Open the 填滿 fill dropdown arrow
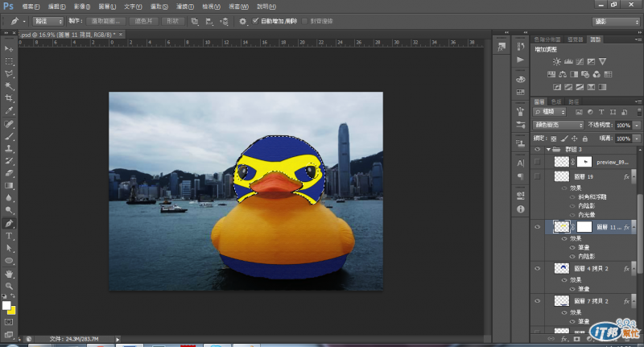Screen dimensions: 644x347 637,138
